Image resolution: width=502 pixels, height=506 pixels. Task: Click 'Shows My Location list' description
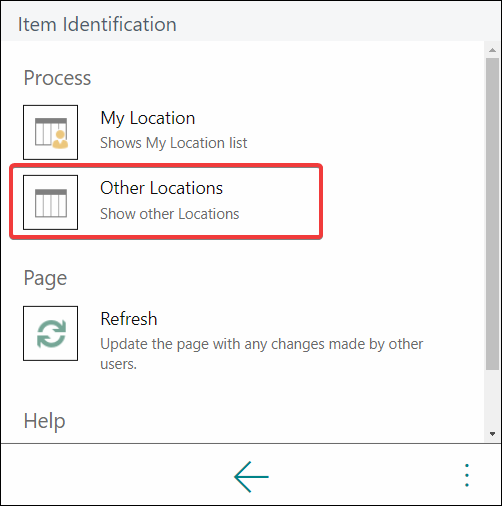click(x=174, y=143)
